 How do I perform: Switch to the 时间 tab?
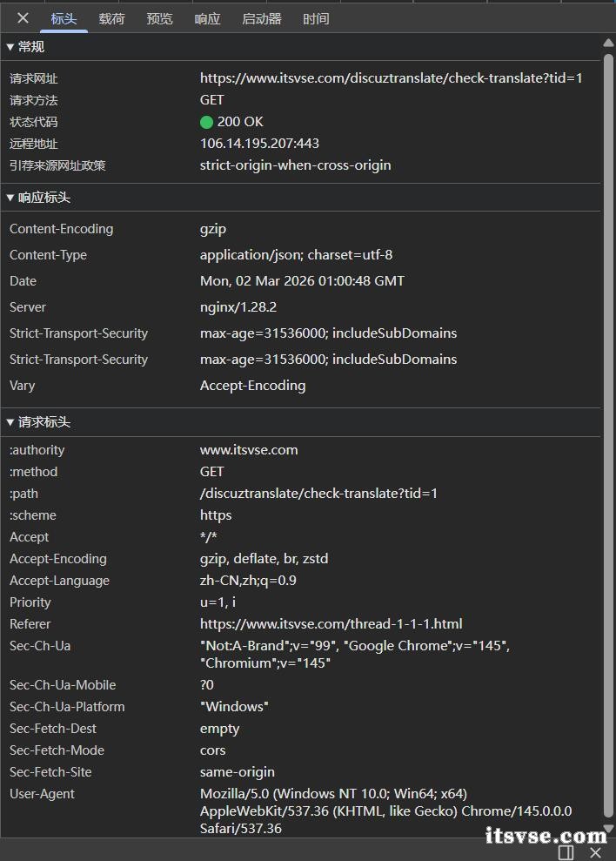pos(316,18)
